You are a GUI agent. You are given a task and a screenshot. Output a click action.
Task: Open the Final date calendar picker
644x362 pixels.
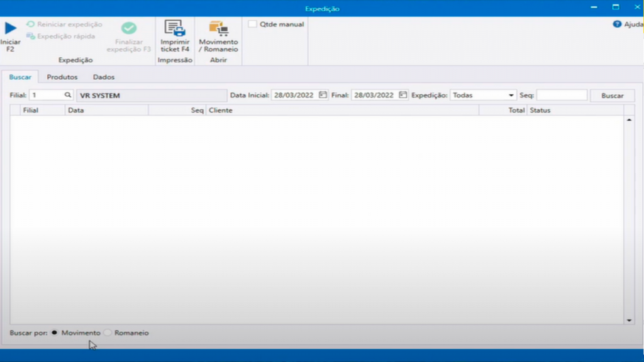point(402,96)
